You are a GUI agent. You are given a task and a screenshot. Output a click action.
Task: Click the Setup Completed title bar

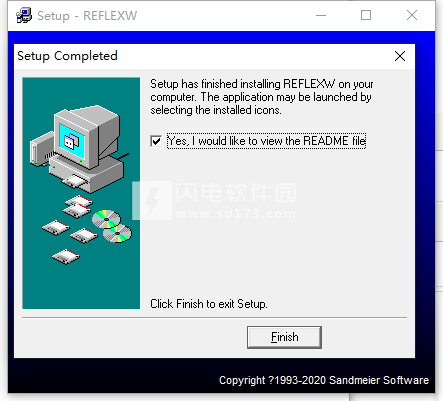click(x=200, y=56)
